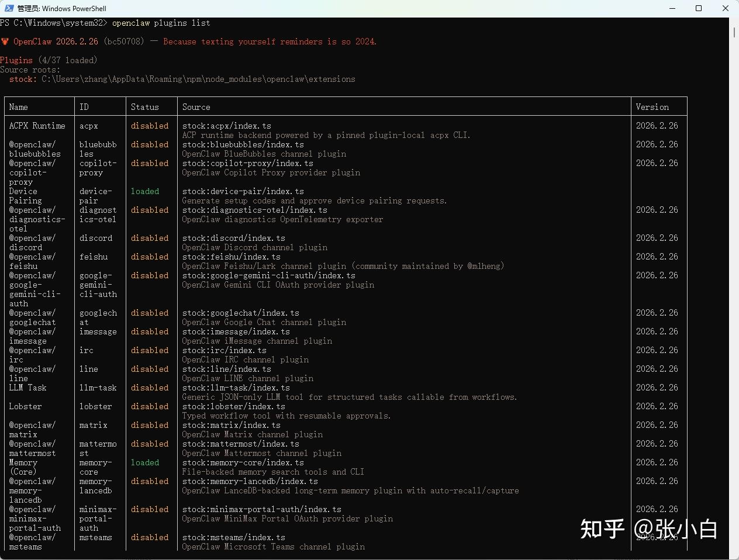The image size is (739, 560).
Task: Click 'stock:bluebubbles/index.ts' source path
Action: [x=243, y=144]
